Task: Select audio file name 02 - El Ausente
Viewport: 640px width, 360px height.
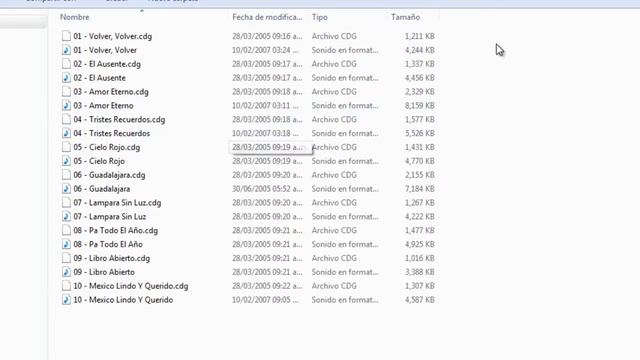Action: click(99, 78)
